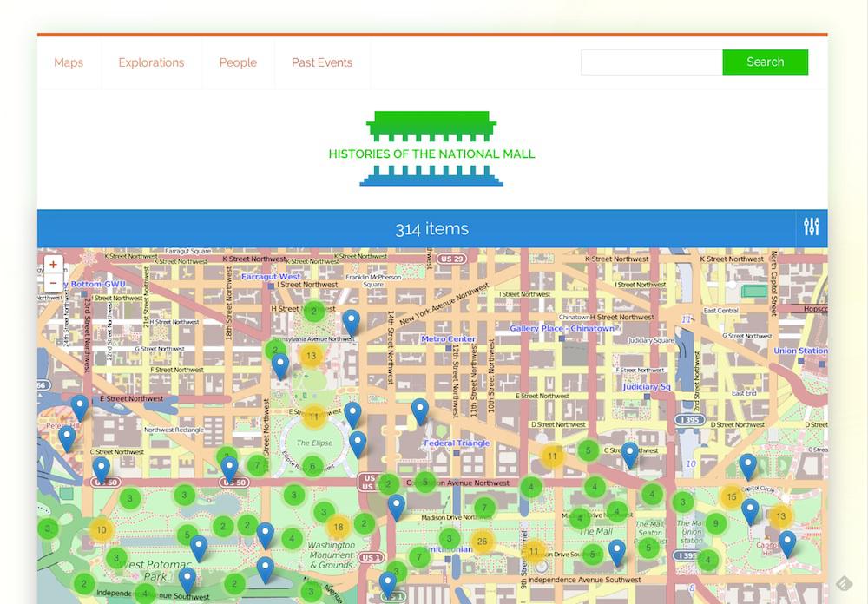Focus the search text field

point(652,62)
